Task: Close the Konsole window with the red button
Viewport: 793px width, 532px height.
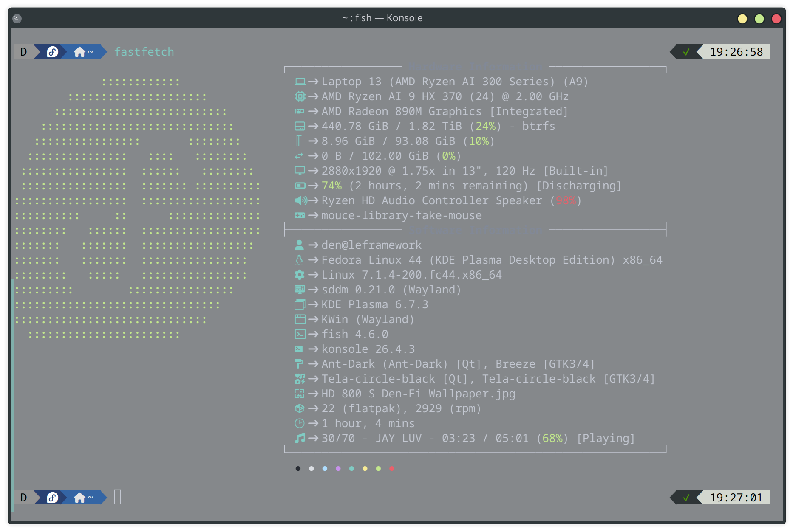Action: tap(776, 18)
